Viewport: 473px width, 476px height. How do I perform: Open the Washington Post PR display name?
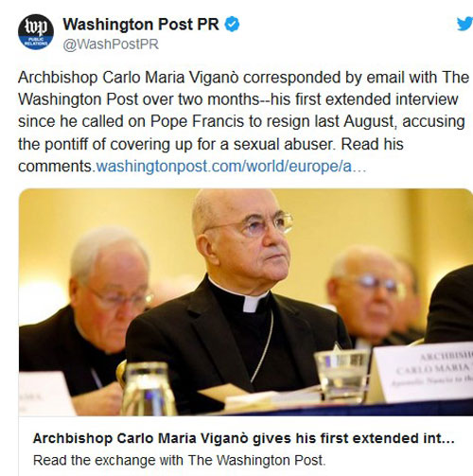tap(141, 25)
